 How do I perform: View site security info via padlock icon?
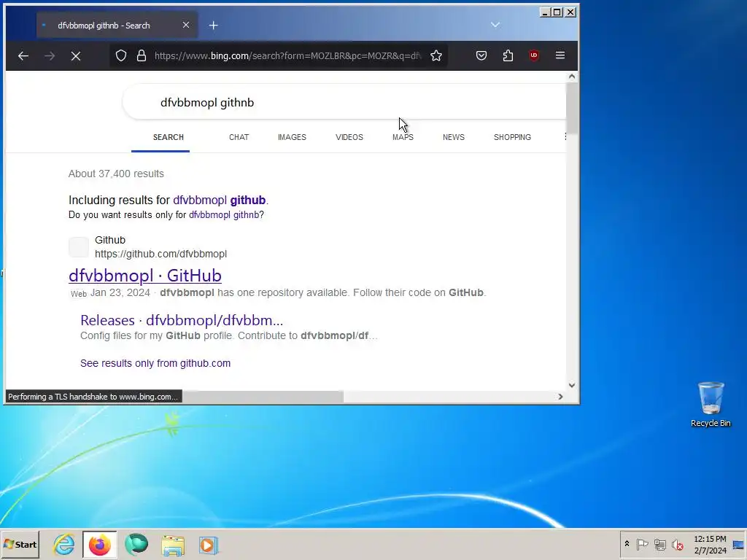coord(142,55)
